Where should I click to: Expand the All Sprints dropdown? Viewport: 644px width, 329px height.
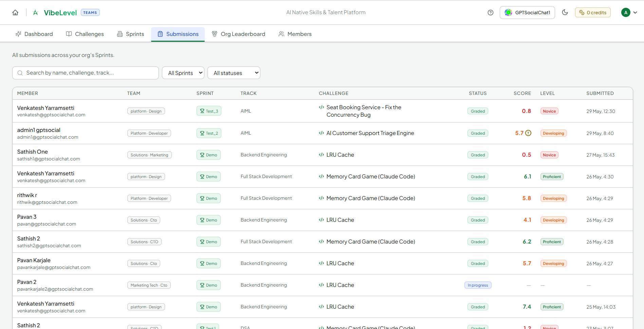pyautogui.click(x=183, y=73)
